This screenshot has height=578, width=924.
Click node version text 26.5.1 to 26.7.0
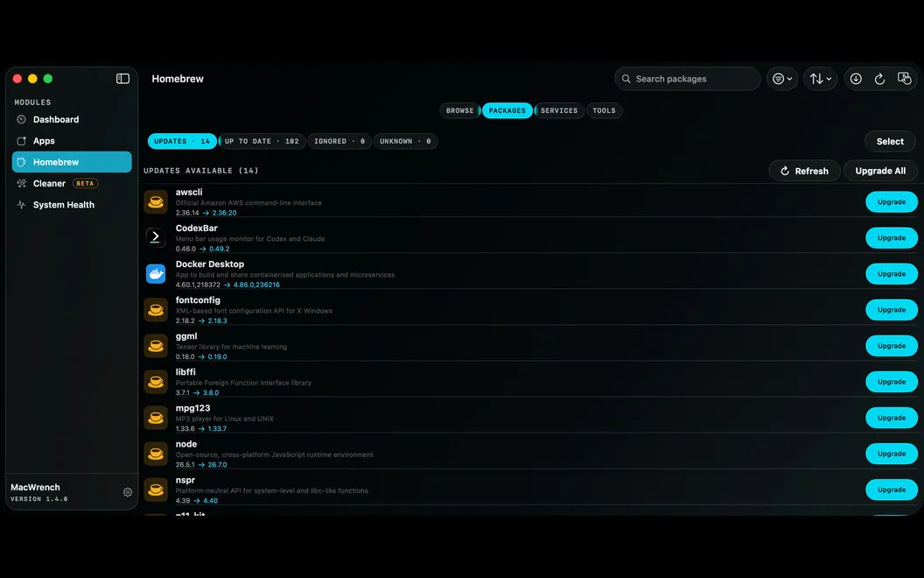(201, 465)
